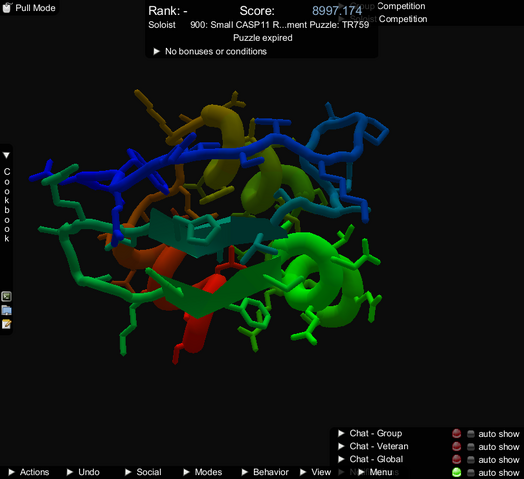Screen dimensions: 524x479
Task: Open the blue folder icon in Cookbook
Action: click(6, 310)
